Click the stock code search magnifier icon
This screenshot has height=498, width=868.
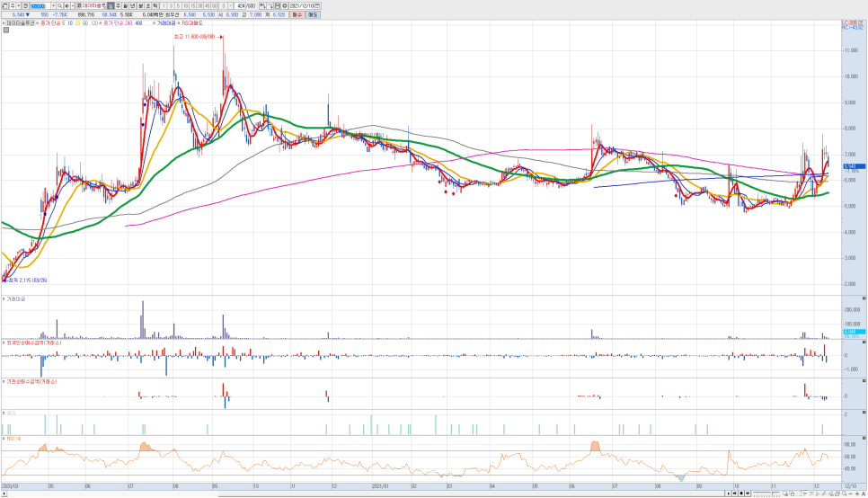[x=59, y=5]
